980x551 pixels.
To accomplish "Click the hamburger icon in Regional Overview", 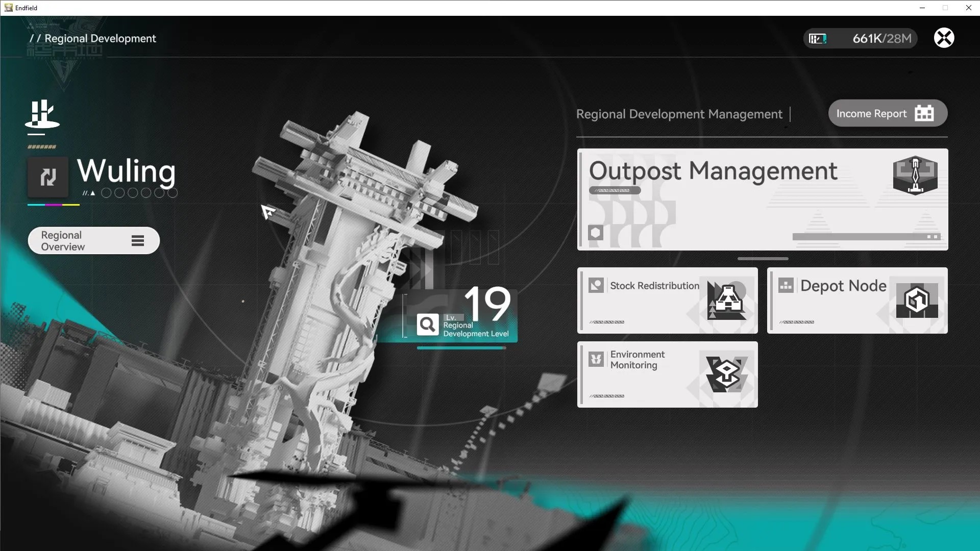I will click(x=138, y=241).
